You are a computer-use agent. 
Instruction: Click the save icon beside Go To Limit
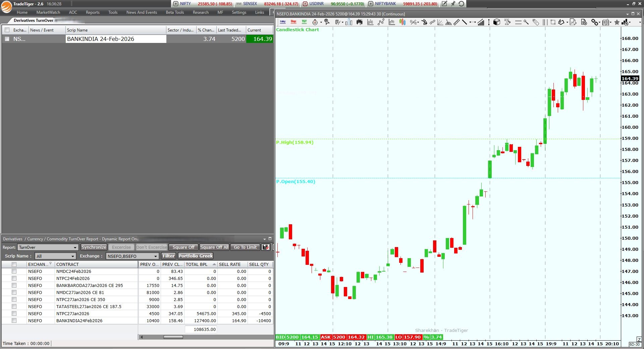tap(265, 247)
